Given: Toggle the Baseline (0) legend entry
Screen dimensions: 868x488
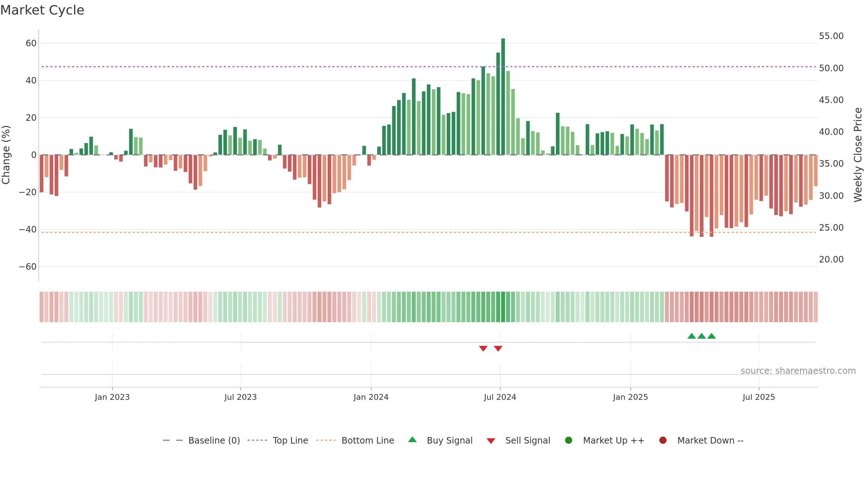Looking at the screenshot, I should (201, 440).
